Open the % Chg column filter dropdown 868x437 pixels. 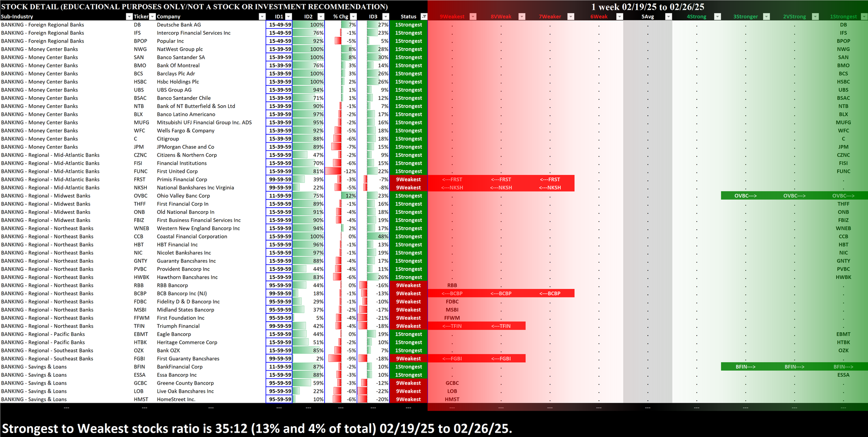353,16
